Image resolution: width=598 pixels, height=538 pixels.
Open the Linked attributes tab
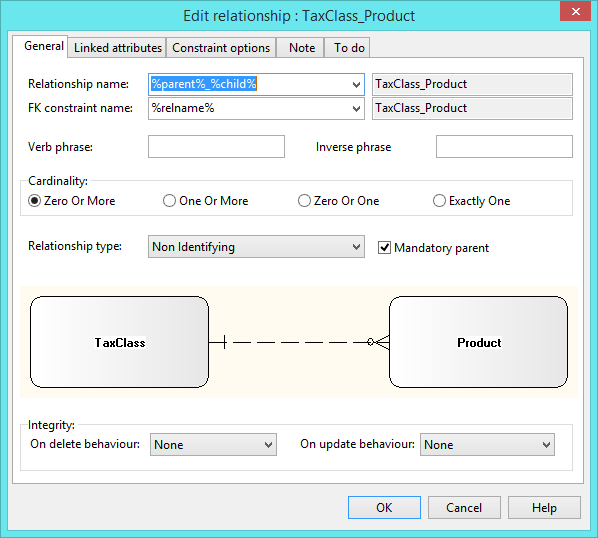(117, 48)
